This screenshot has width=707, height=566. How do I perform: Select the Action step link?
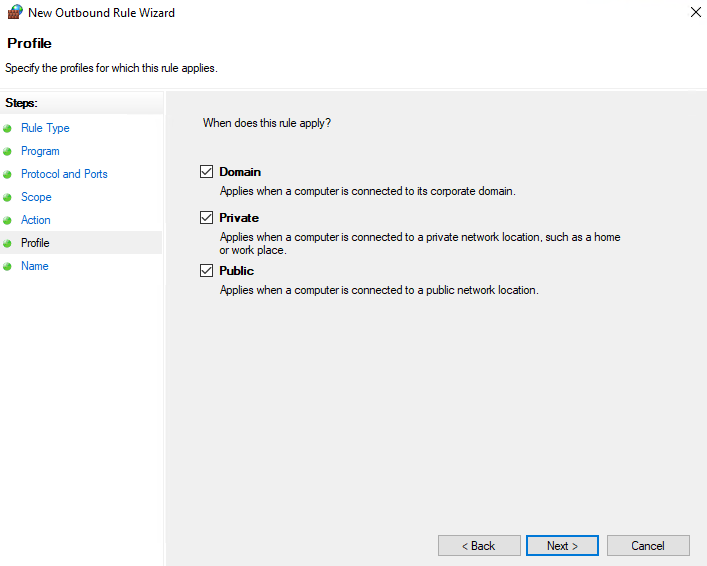(35, 220)
